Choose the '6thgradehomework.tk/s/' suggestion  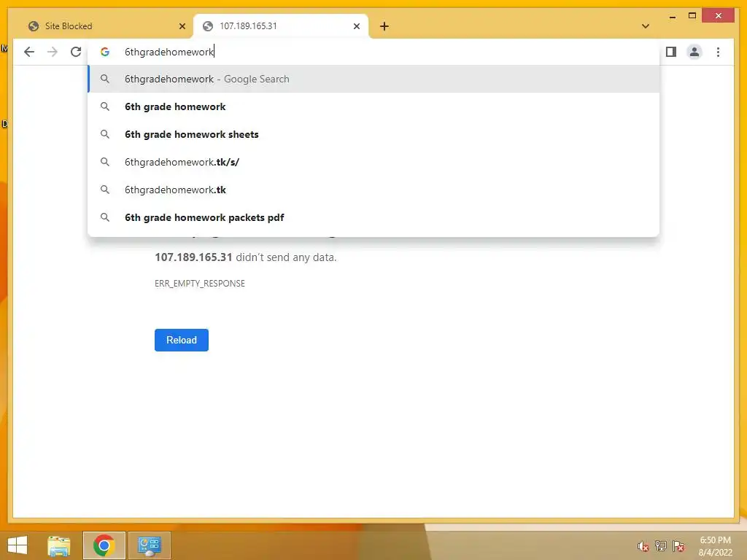[x=373, y=162]
